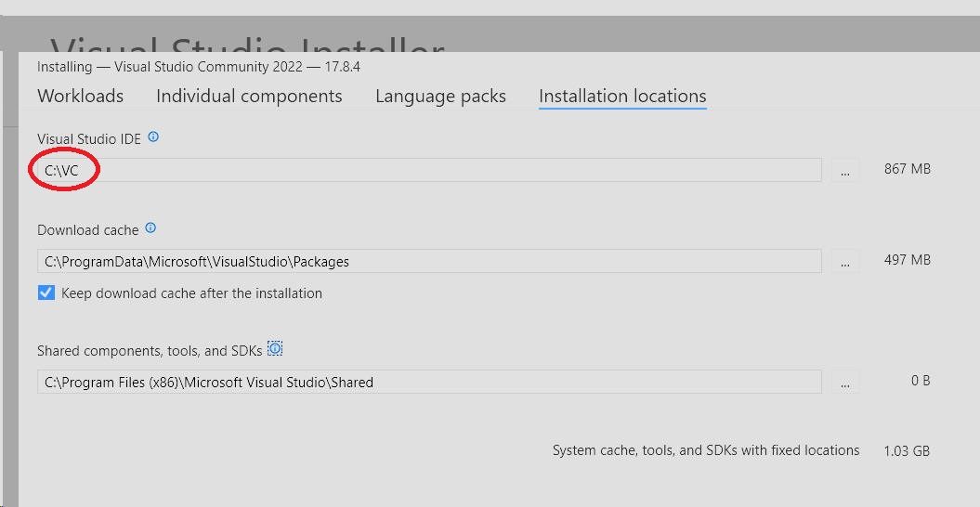Open the Workloads tab
The width and height of the screenshot is (980, 507).
81,97
